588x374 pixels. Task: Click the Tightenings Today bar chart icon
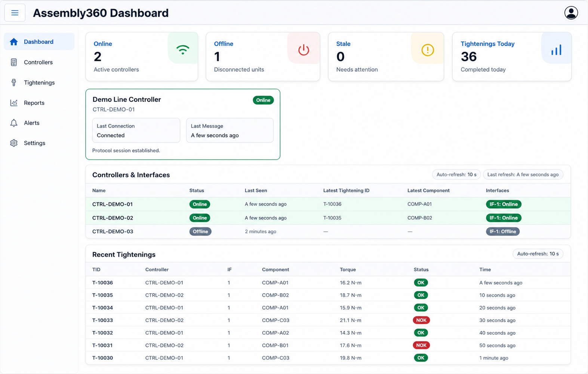coord(556,50)
